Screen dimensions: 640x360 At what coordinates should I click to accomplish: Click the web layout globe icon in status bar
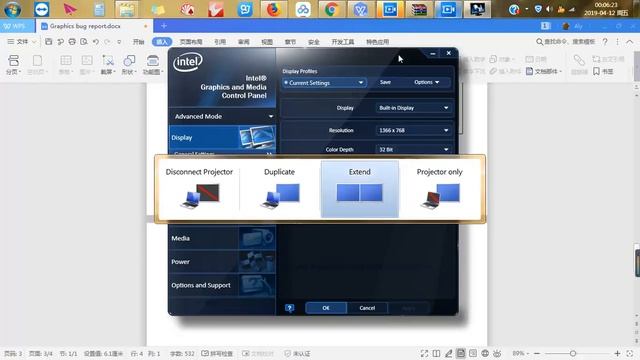(x=485, y=353)
